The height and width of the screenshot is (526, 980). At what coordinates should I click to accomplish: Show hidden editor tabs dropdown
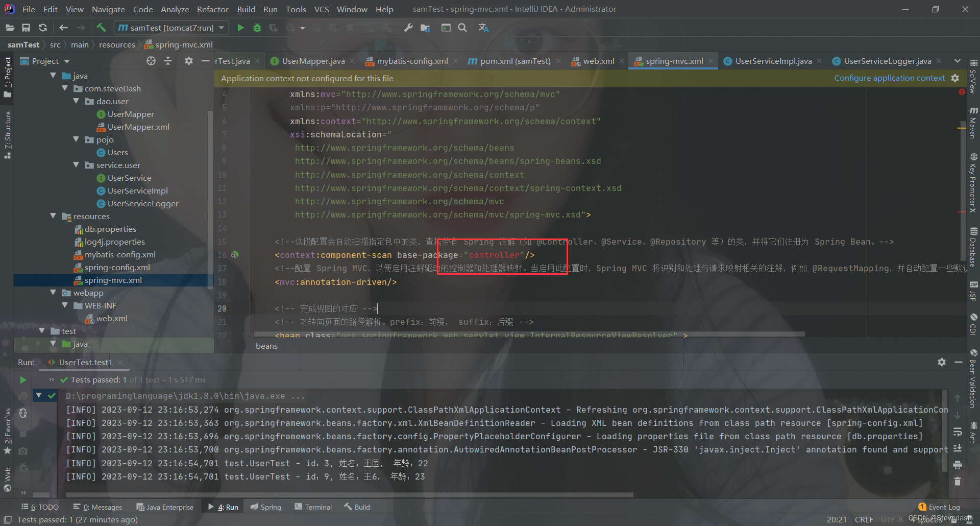click(958, 61)
